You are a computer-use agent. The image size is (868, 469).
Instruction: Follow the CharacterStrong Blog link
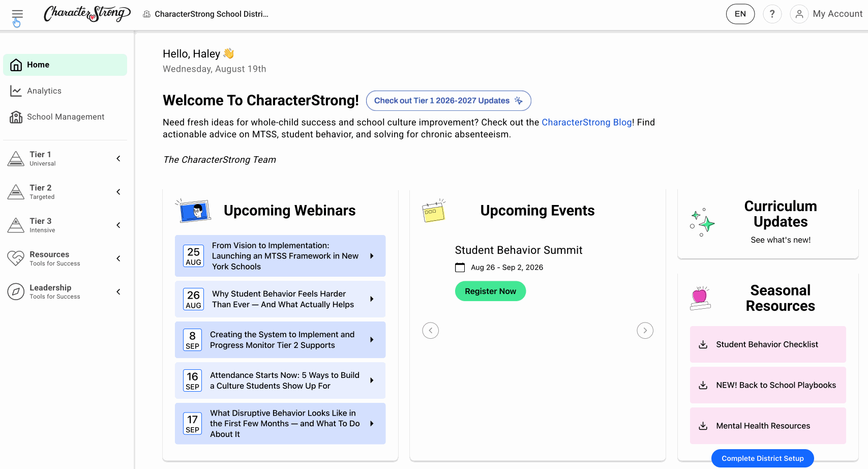[x=586, y=122]
